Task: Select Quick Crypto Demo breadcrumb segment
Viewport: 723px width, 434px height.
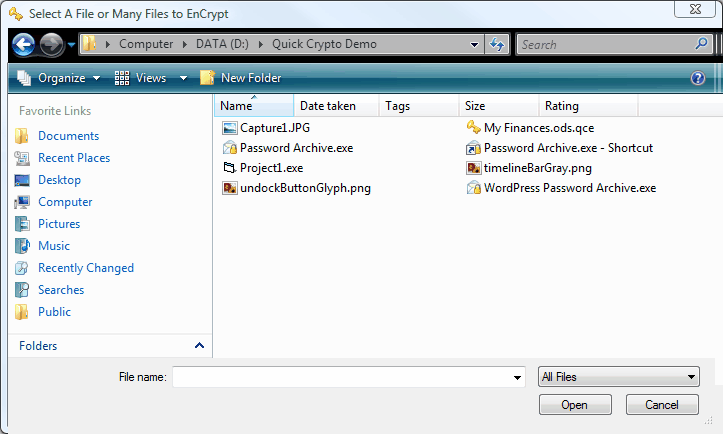Action: pyautogui.click(x=324, y=44)
